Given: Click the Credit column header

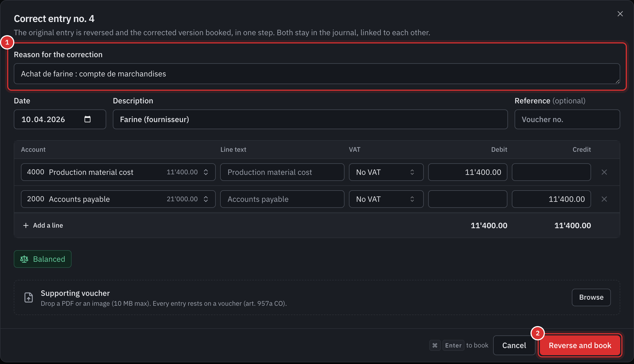Looking at the screenshot, I should click(582, 150).
